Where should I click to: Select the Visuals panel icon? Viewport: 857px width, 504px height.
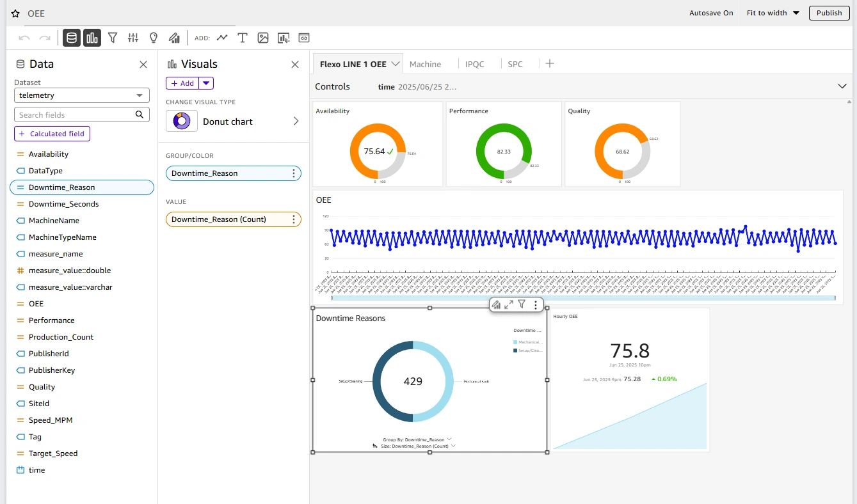[92, 38]
